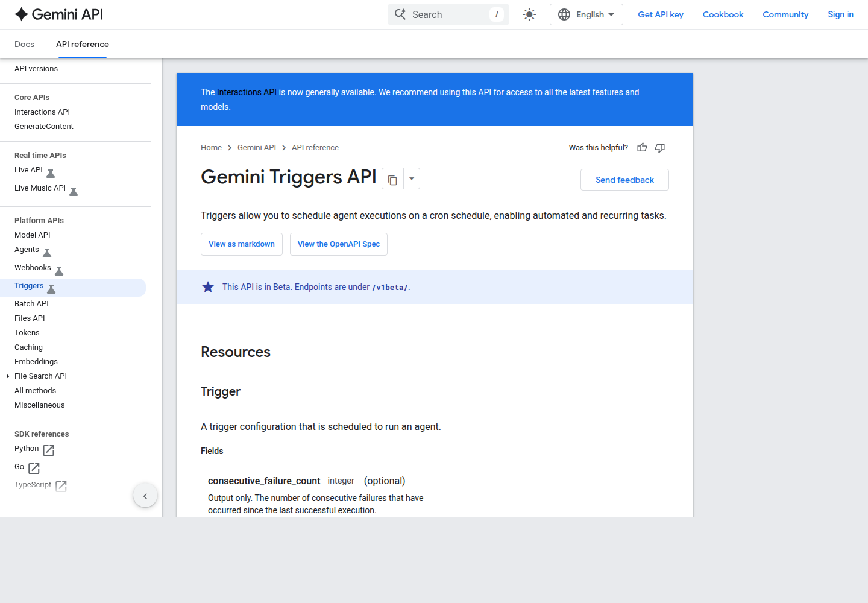
Task: Click the thumbs down not helpful icon
Action: (660, 148)
